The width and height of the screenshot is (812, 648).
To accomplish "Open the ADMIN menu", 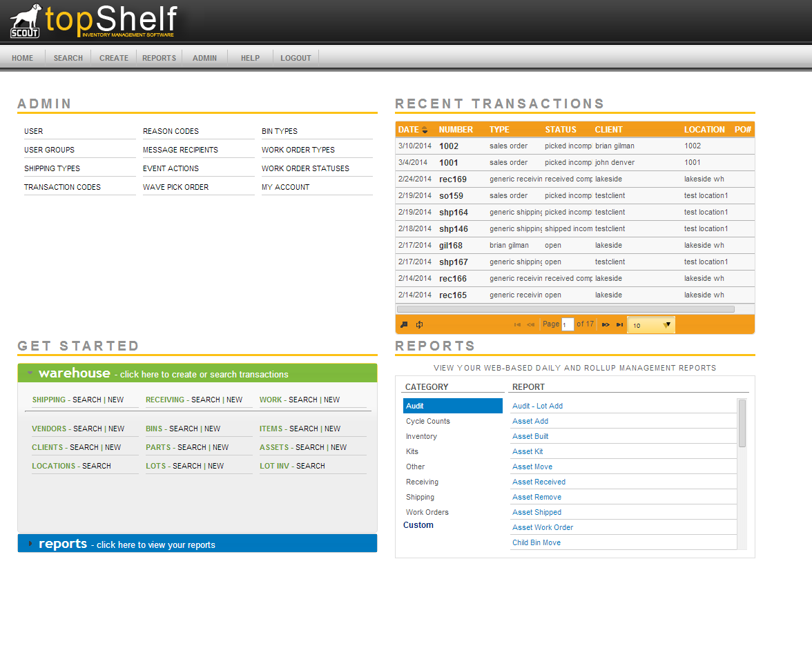I will point(204,58).
